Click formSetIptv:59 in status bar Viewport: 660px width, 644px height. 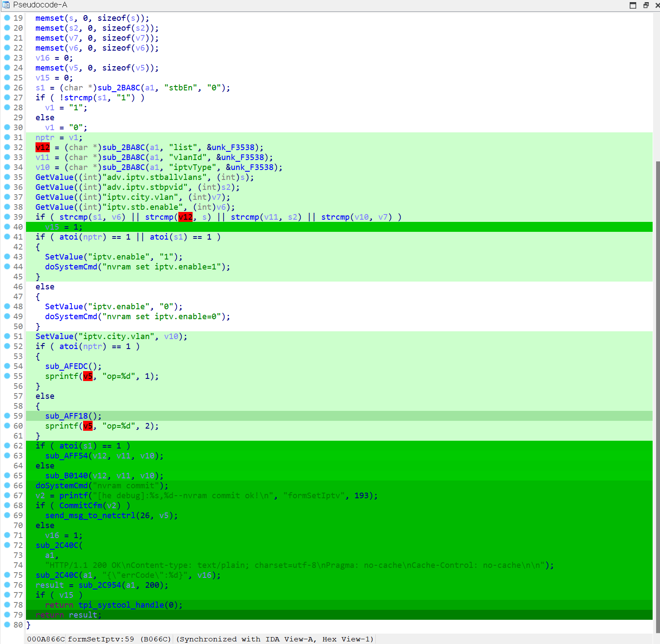tap(101, 639)
